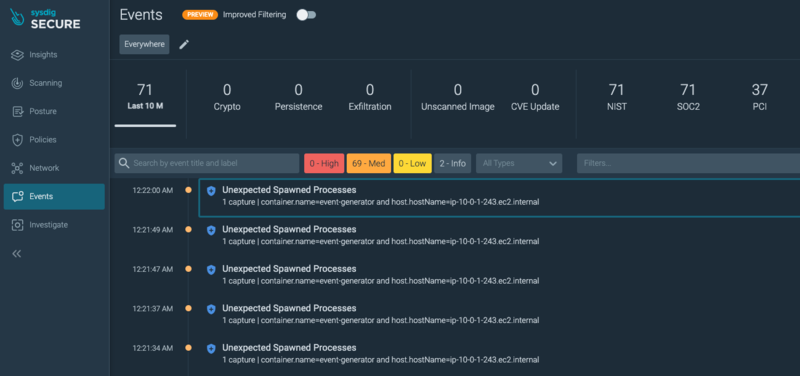Click the orange timeline dot at 12:21:47 AM
The image size is (800, 376).
coord(188,269)
